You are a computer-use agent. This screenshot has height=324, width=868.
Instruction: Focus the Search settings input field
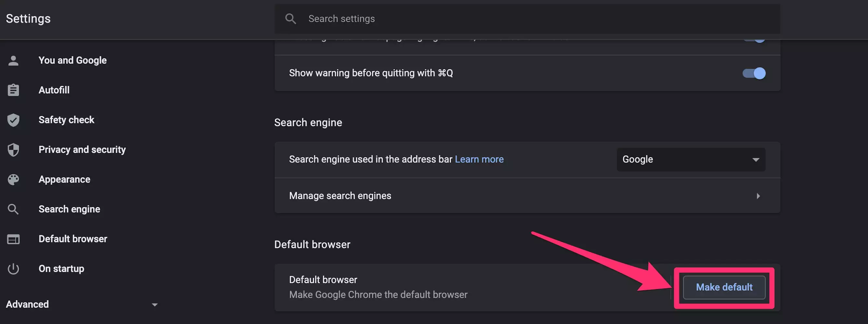click(x=527, y=19)
